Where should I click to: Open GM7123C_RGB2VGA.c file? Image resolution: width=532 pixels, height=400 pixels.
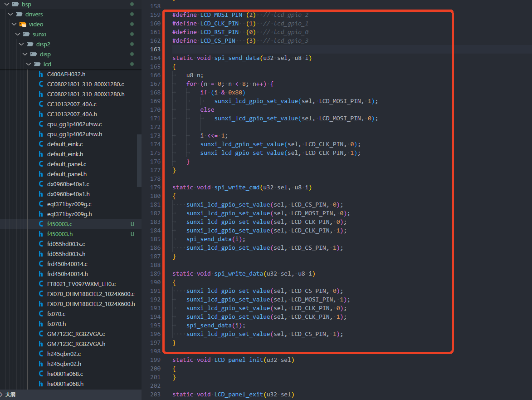coord(76,334)
